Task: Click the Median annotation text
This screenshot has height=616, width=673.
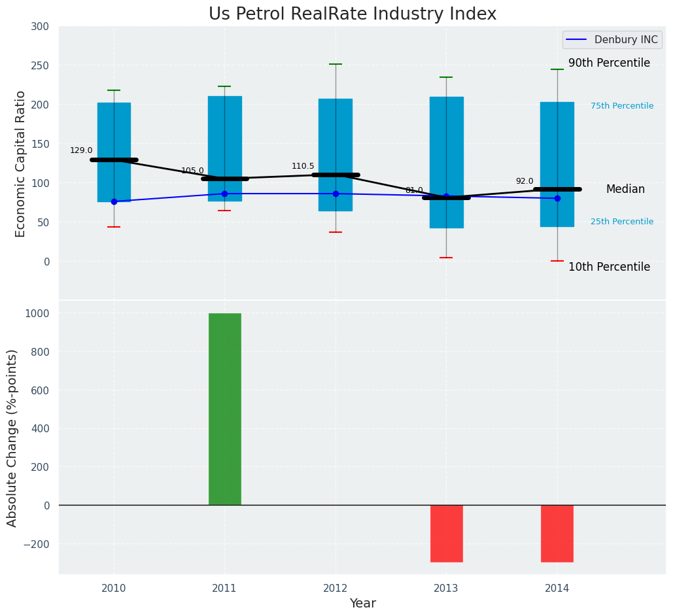Action: click(x=625, y=189)
